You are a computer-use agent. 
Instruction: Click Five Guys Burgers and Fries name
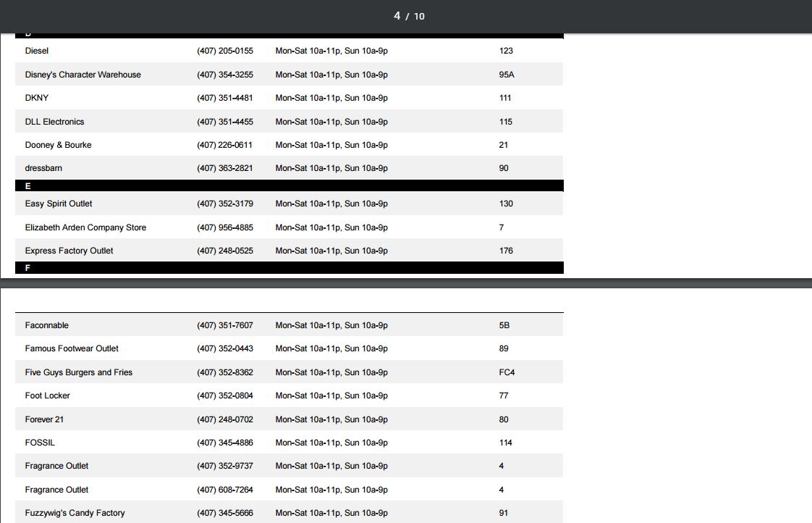pyautogui.click(x=79, y=372)
